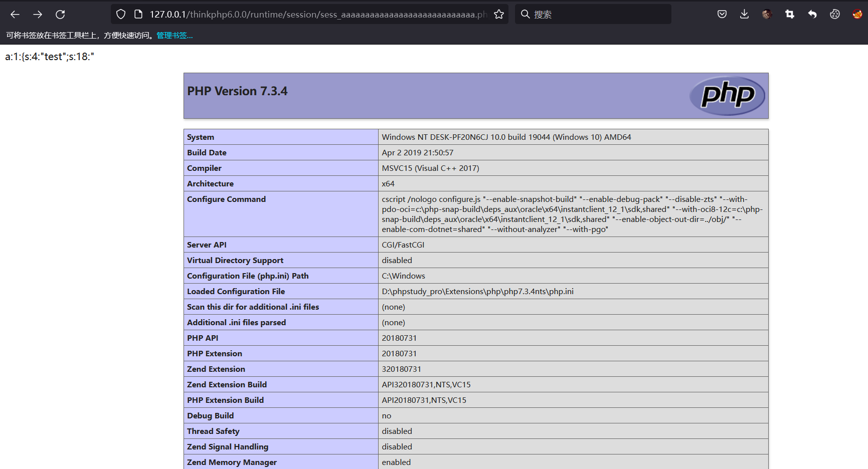Select the Server API label
Viewport: 868px width, 469px height.
coord(207,245)
